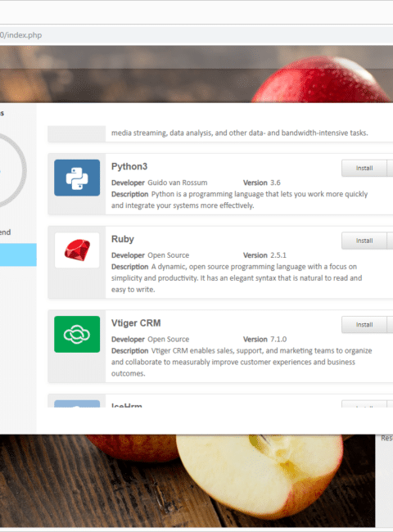
Task: Install Vtiger CRM
Action: click(x=364, y=325)
